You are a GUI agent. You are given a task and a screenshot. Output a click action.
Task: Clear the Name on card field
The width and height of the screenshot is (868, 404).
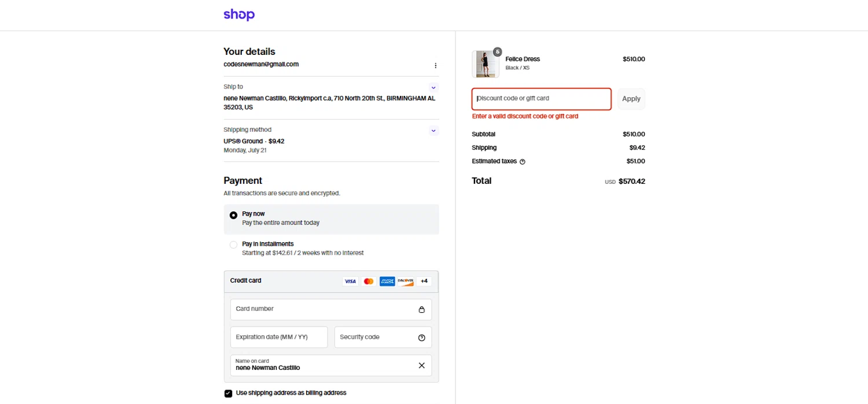(421, 365)
